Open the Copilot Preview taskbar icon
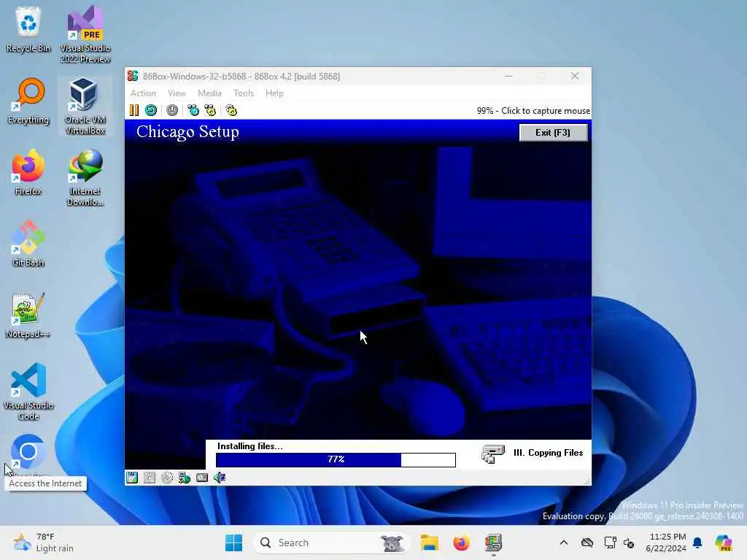The image size is (747, 560). 724,542
